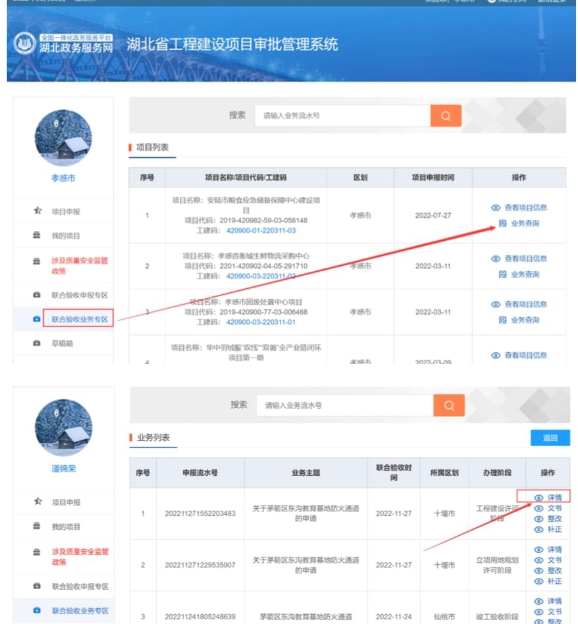This screenshot has height=624, width=578.
Task: Click the blue 返回 button
Action: click(x=550, y=438)
